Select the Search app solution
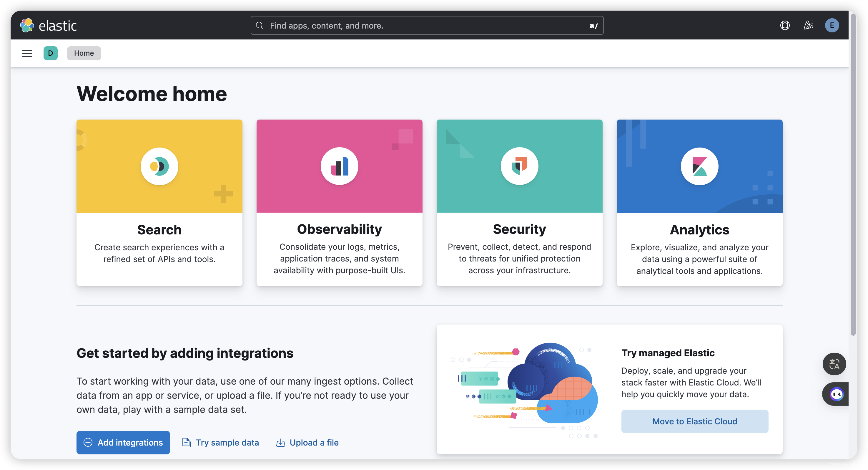 159,203
